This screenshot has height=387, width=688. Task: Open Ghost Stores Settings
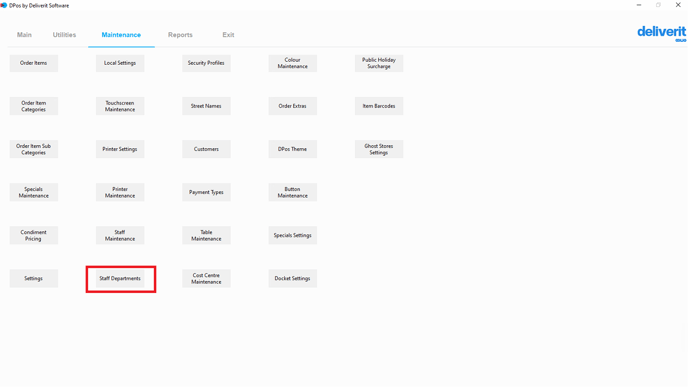(x=379, y=149)
